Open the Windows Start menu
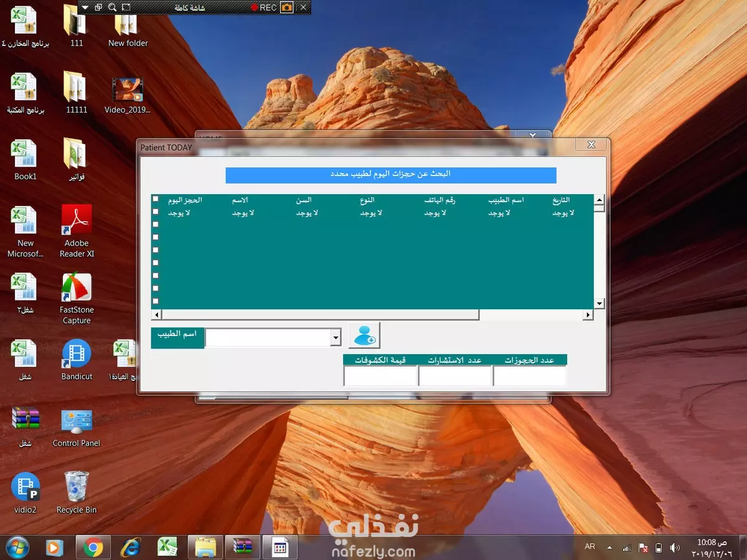The height and width of the screenshot is (560, 747). [17, 547]
